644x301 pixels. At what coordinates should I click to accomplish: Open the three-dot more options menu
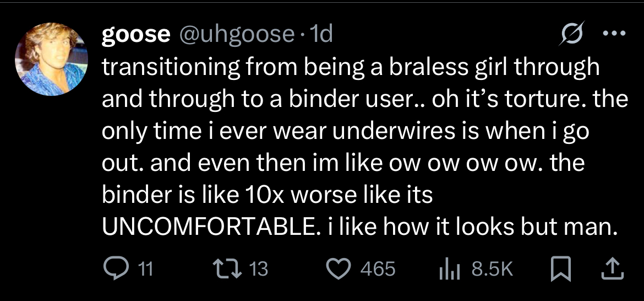pos(614,34)
